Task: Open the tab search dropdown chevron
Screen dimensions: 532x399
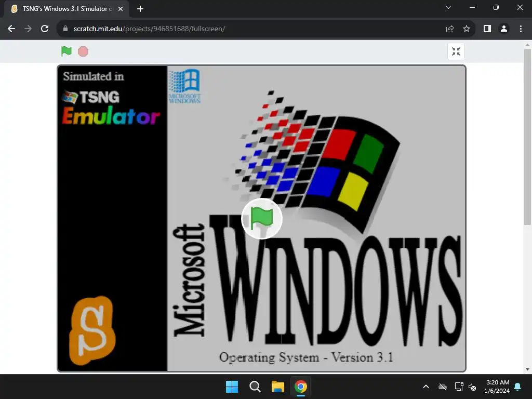Action: pos(448,7)
